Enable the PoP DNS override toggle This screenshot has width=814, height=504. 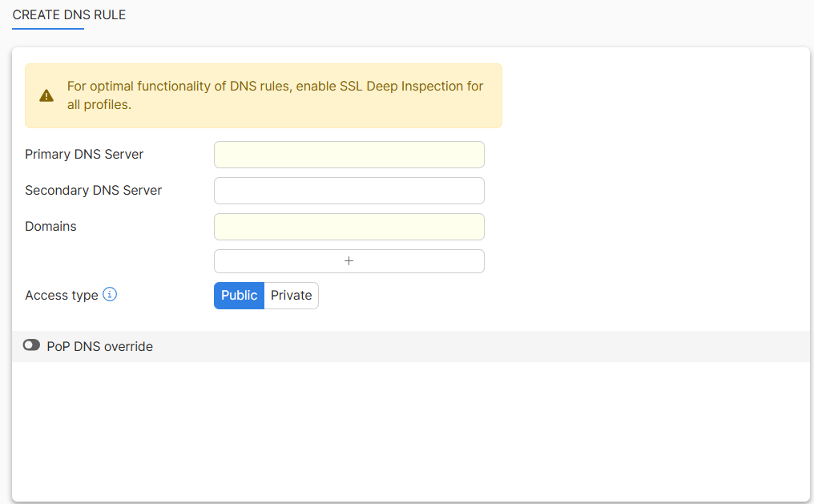(31, 345)
